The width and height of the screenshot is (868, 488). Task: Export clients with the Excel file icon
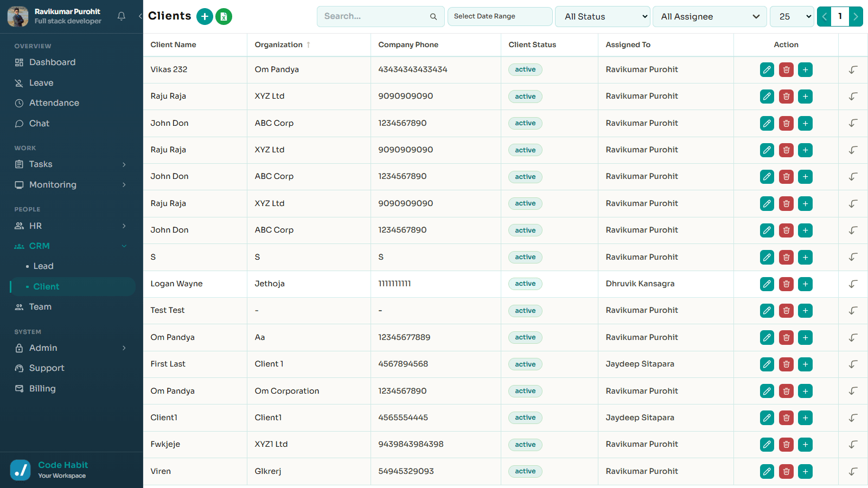pos(224,17)
